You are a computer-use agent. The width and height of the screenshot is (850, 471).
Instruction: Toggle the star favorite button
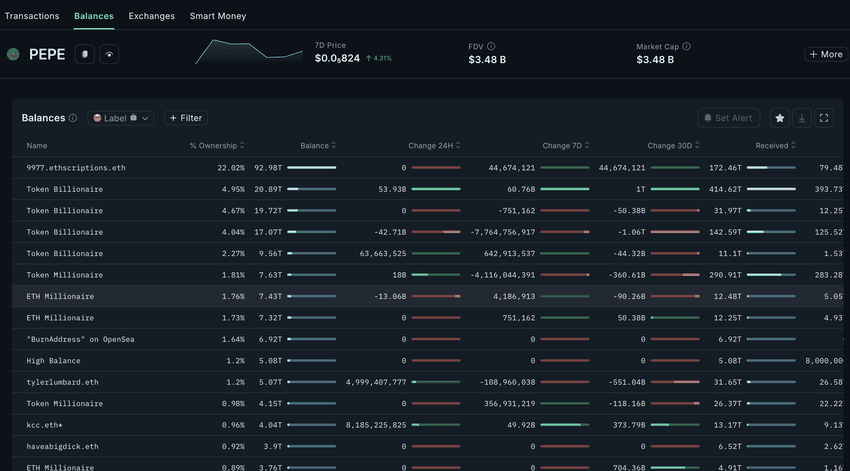[779, 118]
